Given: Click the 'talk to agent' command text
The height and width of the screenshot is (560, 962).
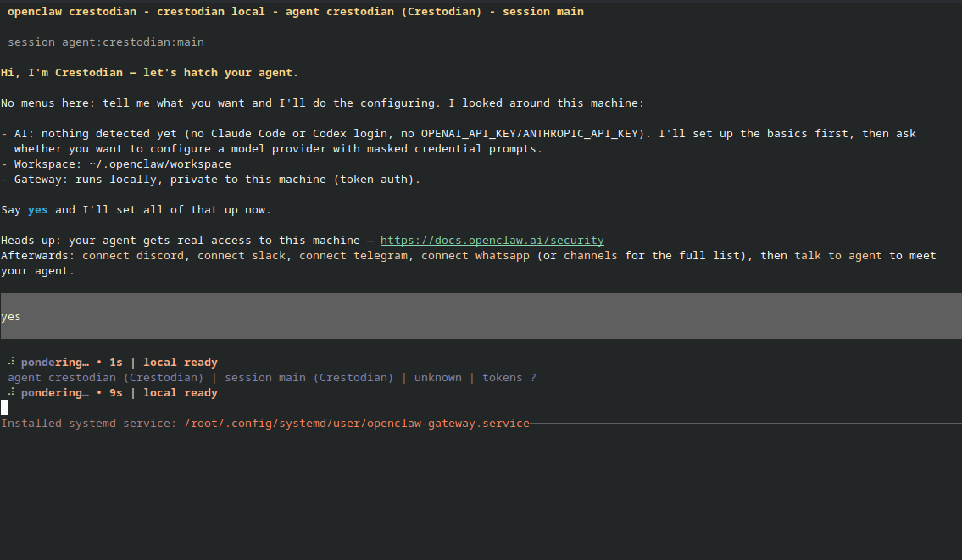Looking at the screenshot, I should point(838,256).
